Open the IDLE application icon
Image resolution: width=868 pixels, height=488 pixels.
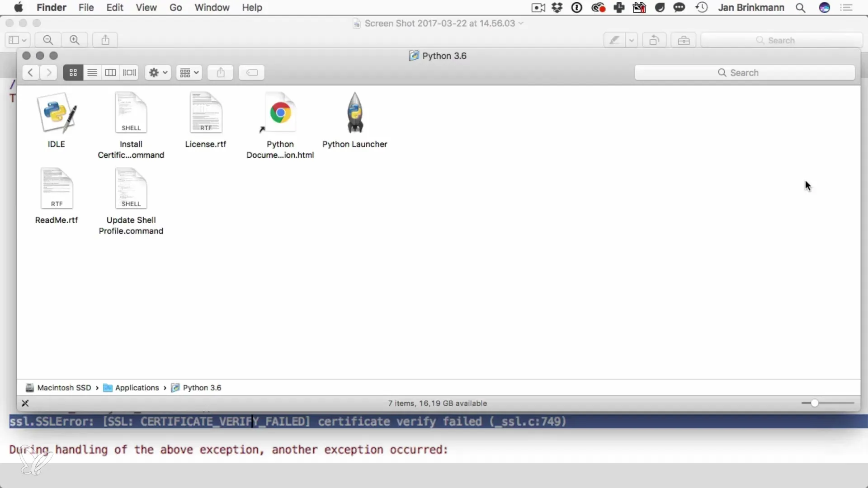pyautogui.click(x=57, y=113)
